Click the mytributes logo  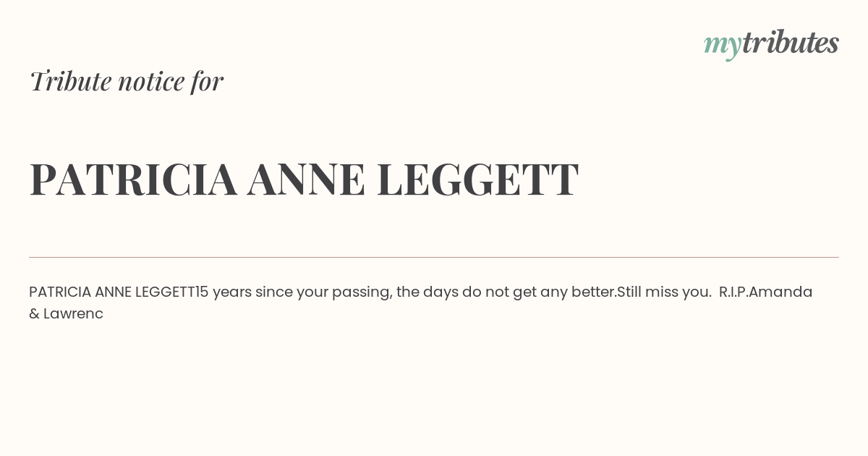[771, 43]
